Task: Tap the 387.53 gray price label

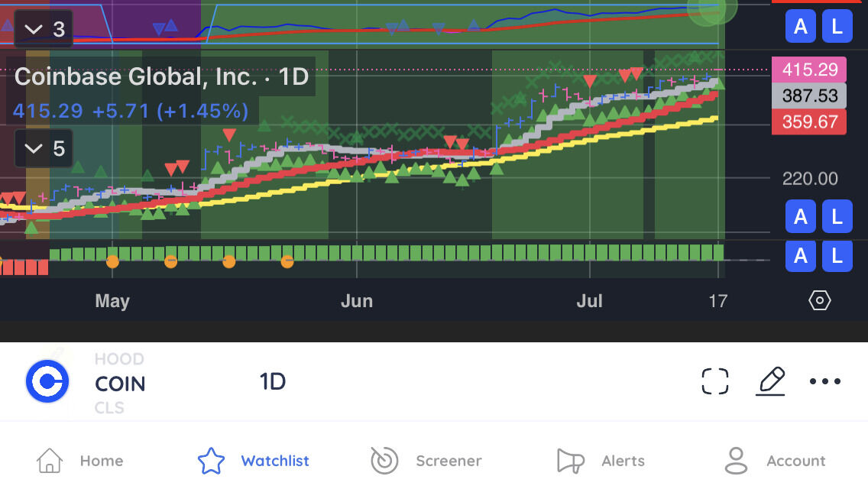Action: (x=809, y=96)
